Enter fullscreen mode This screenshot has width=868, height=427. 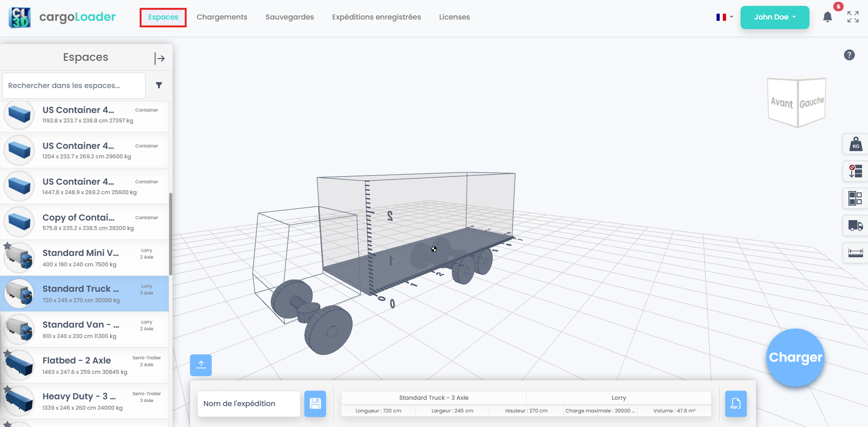pyautogui.click(x=853, y=17)
